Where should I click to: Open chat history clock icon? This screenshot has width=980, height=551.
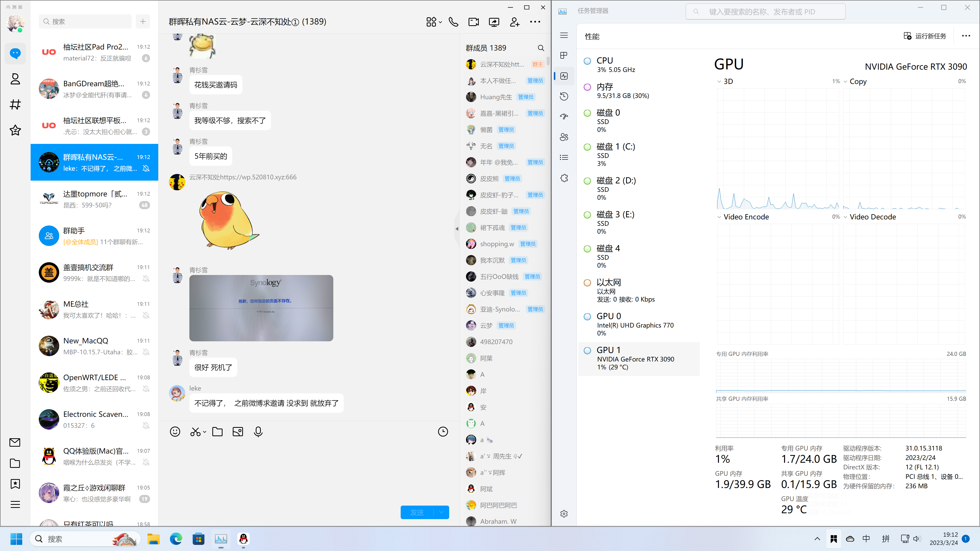tap(443, 432)
